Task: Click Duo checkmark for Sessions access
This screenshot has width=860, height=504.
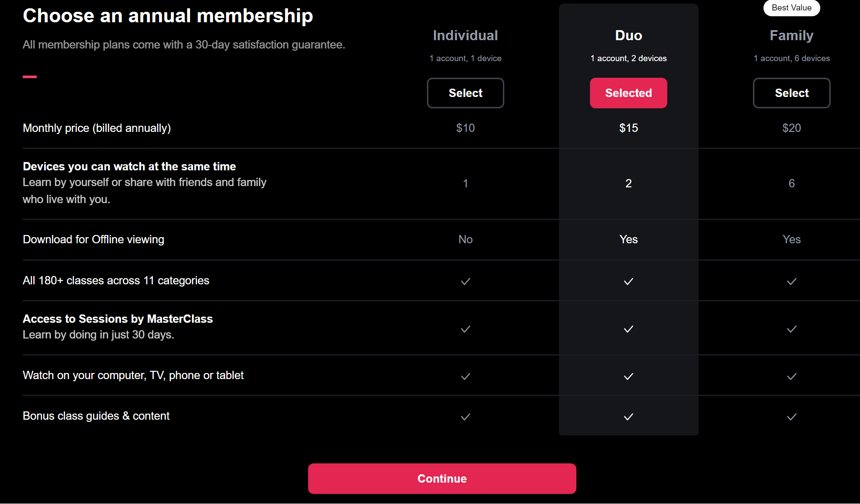Action: (628, 329)
